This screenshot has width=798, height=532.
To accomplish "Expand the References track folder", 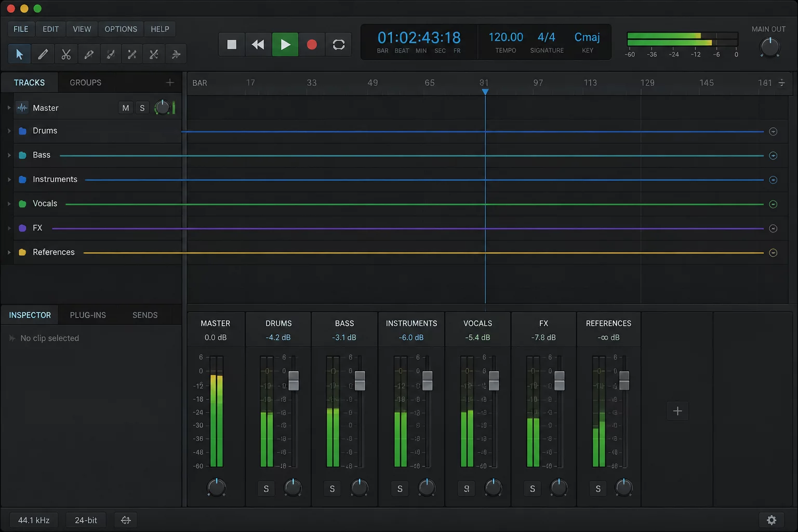I will tap(9, 252).
